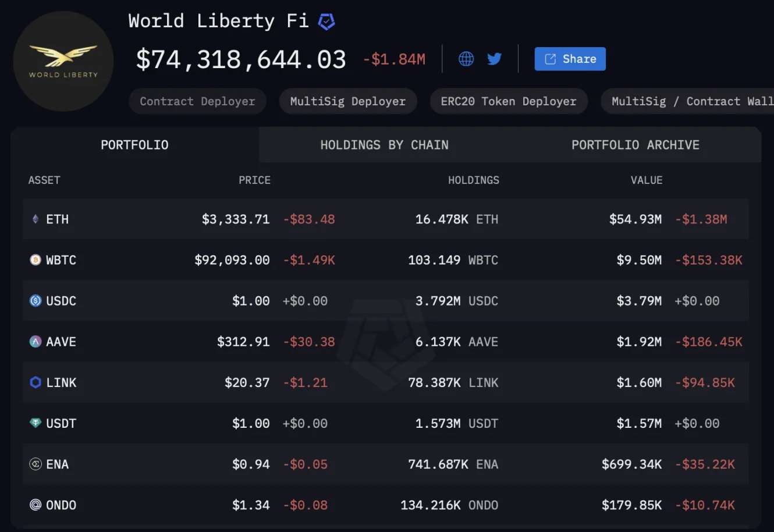Image resolution: width=774 pixels, height=532 pixels.
Task: Switch to the Holdings By Chain tab
Action: point(384,144)
